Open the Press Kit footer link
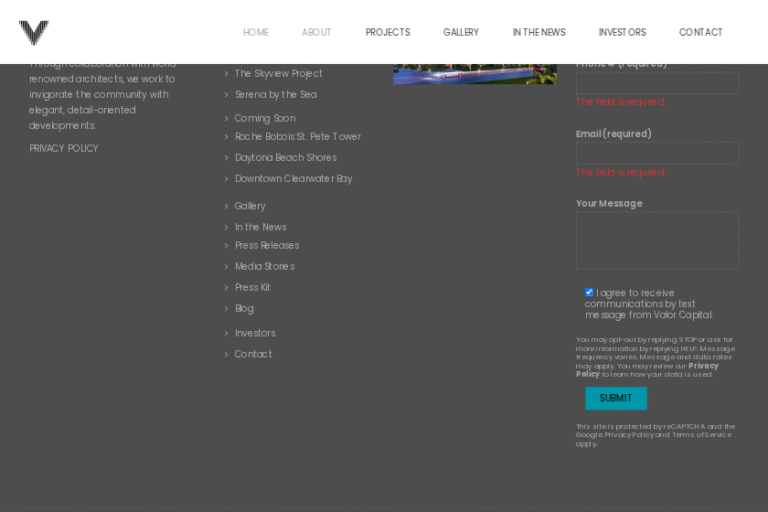The width and height of the screenshot is (768, 512). 252,288
